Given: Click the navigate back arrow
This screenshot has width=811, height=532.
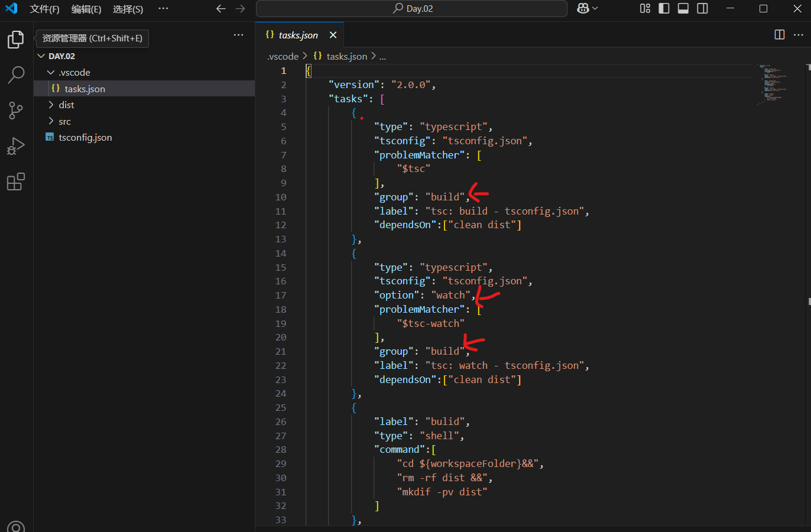Looking at the screenshot, I should tap(221, 8).
